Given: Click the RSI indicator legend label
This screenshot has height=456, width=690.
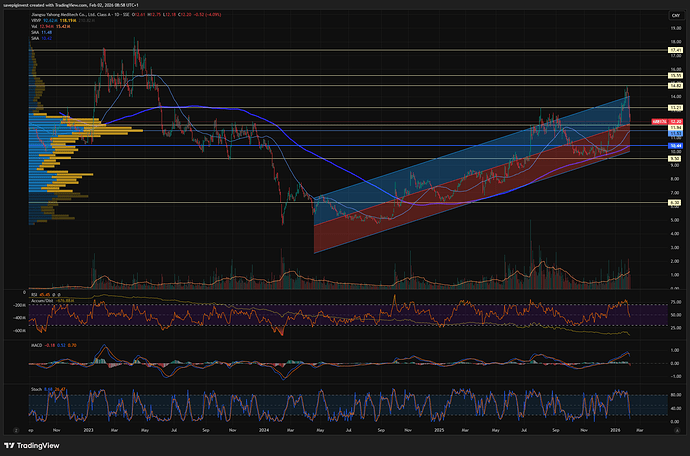Looking at the screenshot, I should tap(34, 295).
